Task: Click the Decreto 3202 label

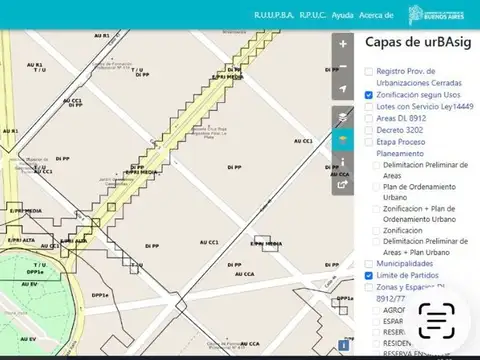Action: click(399, 130)
